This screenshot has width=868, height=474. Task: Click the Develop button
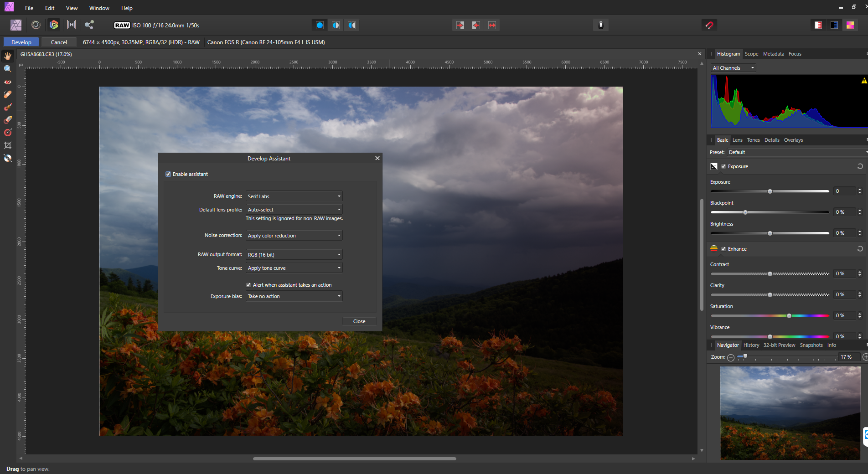click(x=21, y=42)
